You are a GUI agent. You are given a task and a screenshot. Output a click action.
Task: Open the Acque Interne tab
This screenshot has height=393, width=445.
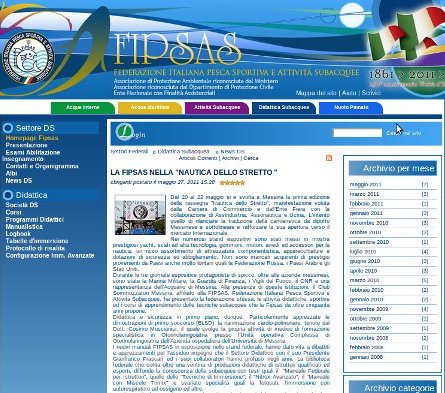click(x=83, y=108)
